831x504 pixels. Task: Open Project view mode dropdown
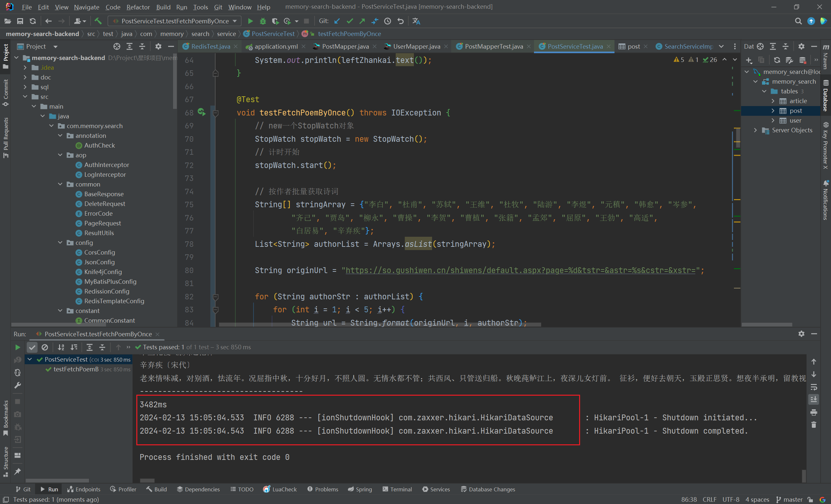(55, 46)
